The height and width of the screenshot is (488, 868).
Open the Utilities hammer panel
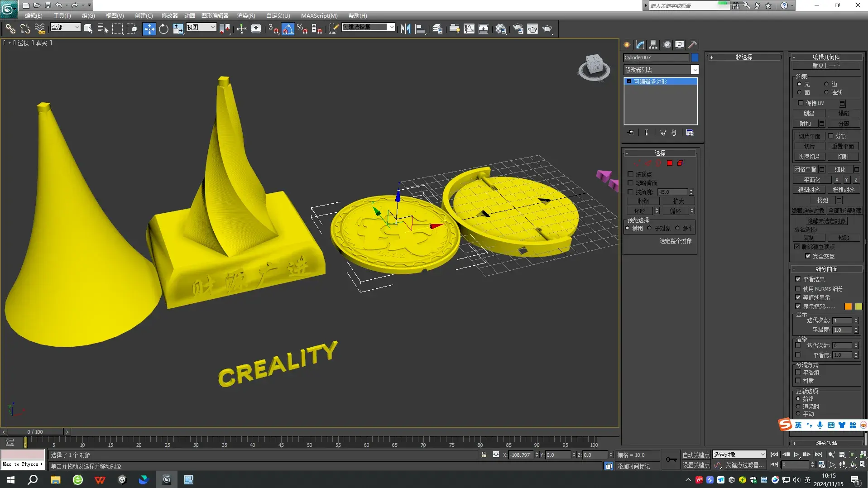(x=692, y=44)
